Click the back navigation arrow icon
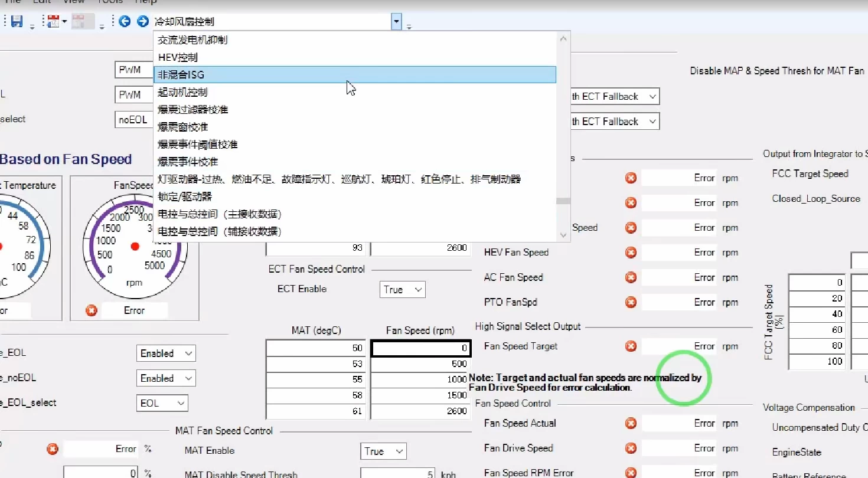This screenshot has width=868, height=478. [x=124, y=21]
